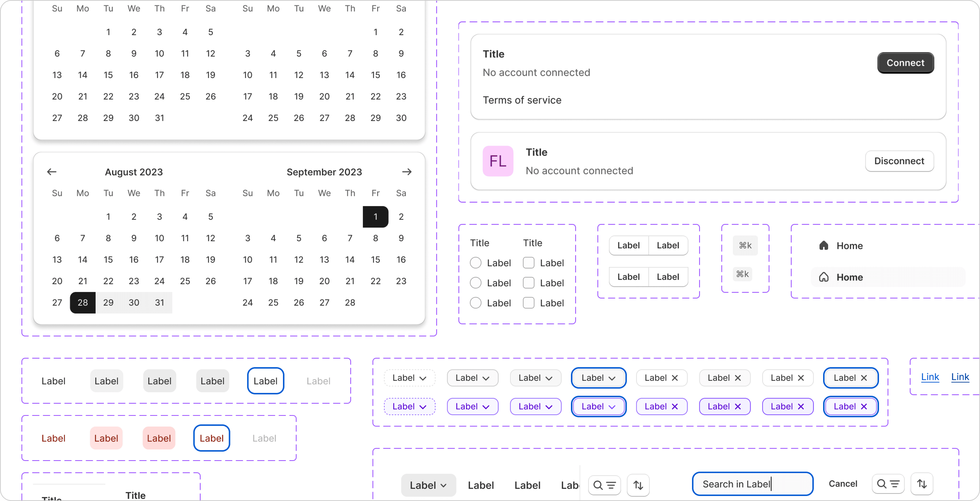Click the Connect button

coord(905,63)
